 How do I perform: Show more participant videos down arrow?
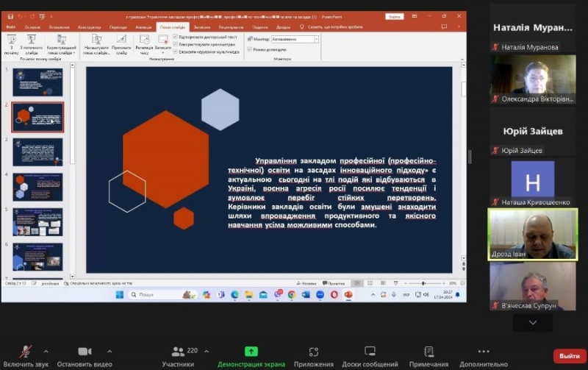click(533, 323)
